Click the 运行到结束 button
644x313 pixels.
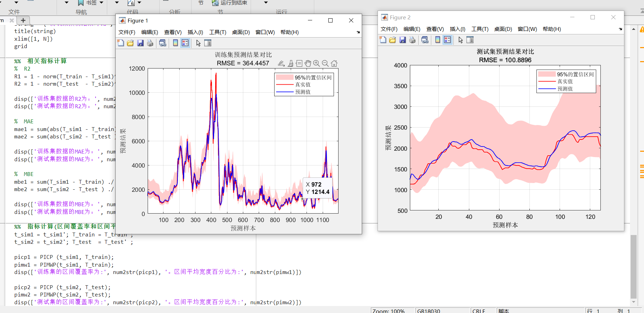pyautogui.click(x=230, y=3)
